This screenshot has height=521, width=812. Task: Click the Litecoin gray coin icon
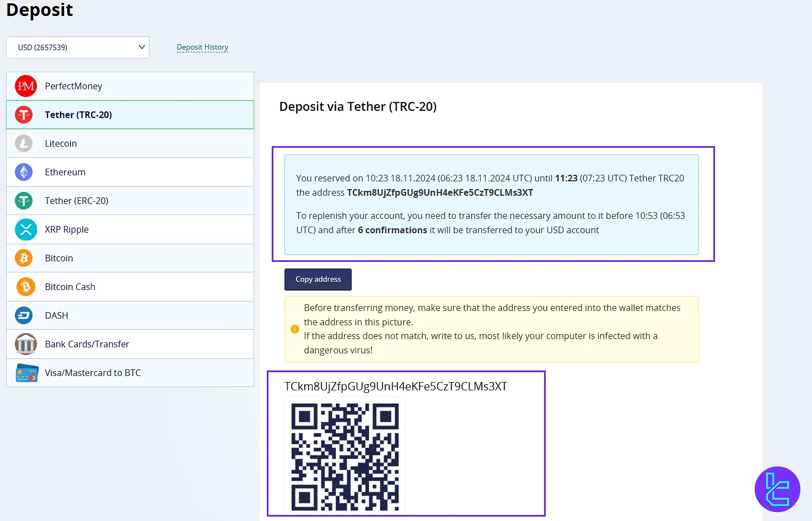click(x=24, y=143)
